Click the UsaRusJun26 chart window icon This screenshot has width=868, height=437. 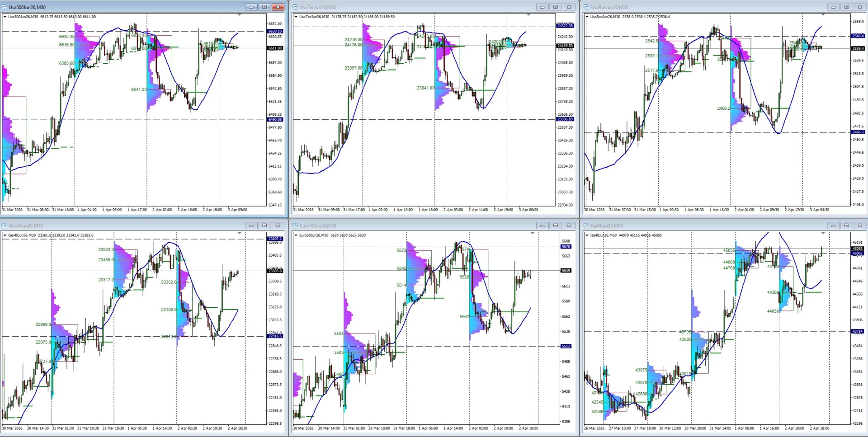pos(586,7)
